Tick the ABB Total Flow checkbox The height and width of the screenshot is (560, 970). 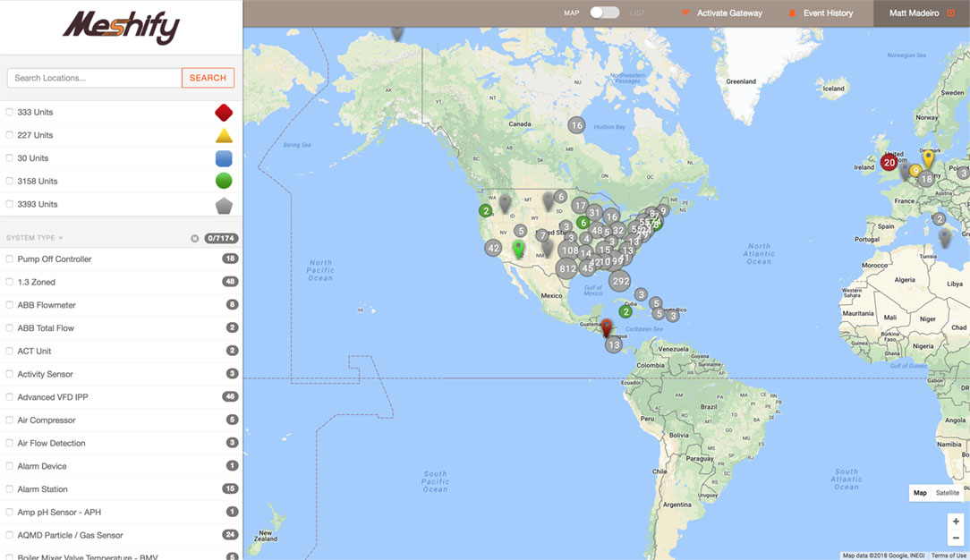tap(9, 327)
